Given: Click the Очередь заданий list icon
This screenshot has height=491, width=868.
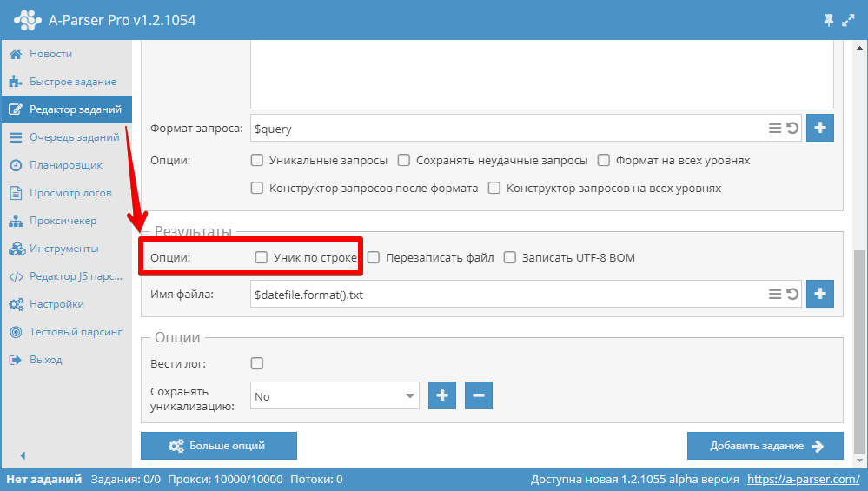Looking at the screenshot, I should (16, 137).
